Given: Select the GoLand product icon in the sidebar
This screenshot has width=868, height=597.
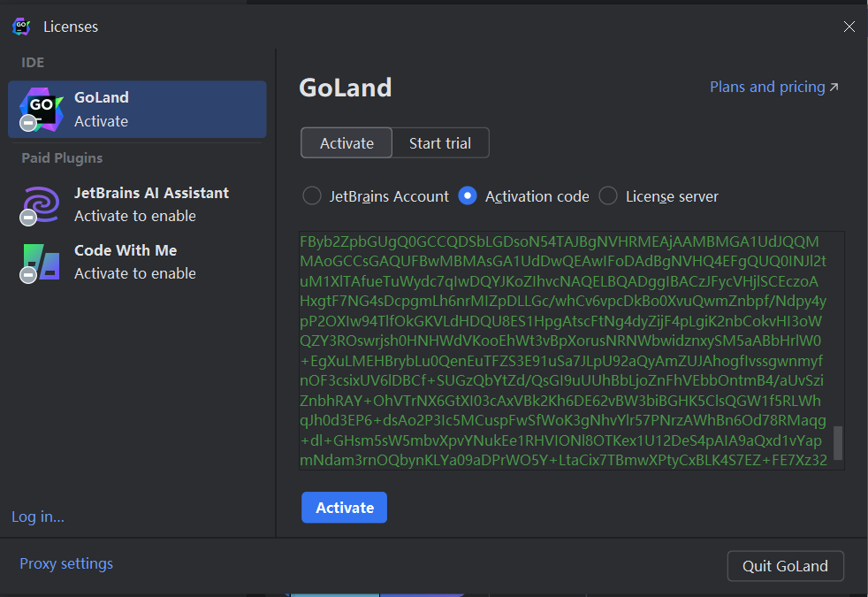Looking at the screenshot, I should (41, 109).
